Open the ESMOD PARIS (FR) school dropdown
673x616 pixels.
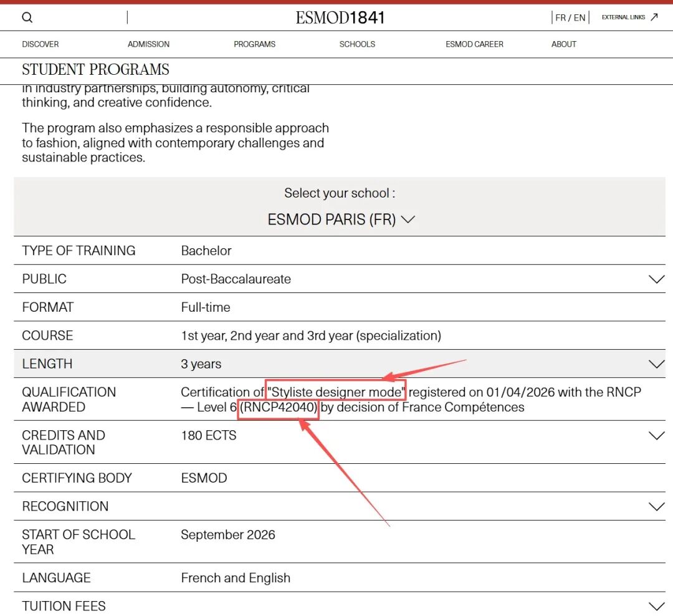[x=341, y=219]
